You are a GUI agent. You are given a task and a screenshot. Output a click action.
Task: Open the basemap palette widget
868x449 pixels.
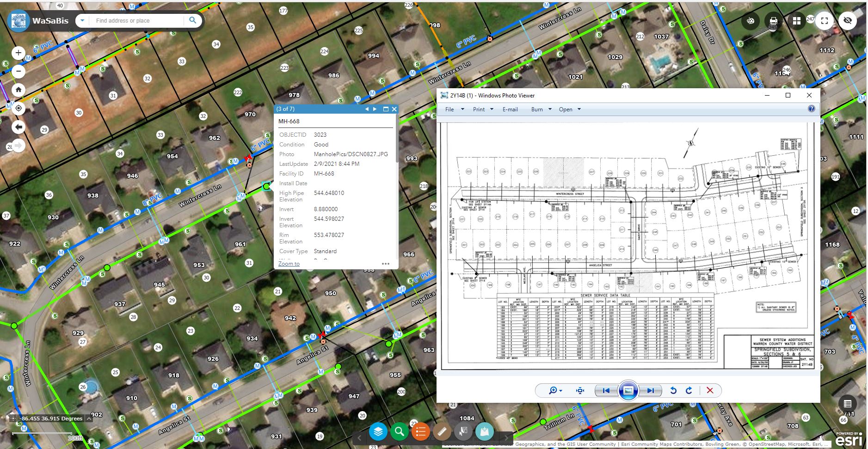click(x=751, y=21)
